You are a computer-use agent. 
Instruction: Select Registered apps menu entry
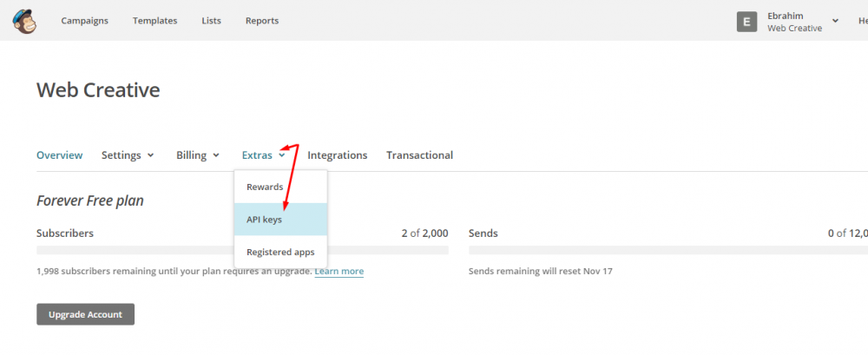pyautogui.click(x=280, y=252)
